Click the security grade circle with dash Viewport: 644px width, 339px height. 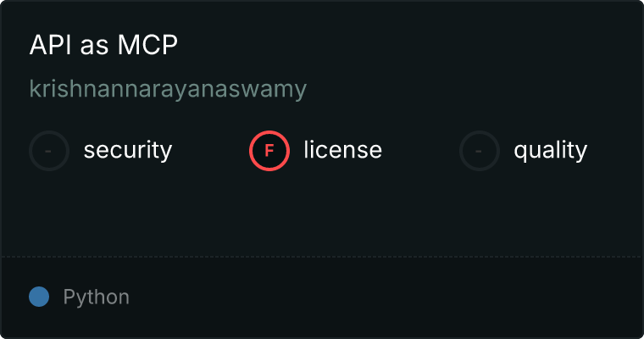49,151
